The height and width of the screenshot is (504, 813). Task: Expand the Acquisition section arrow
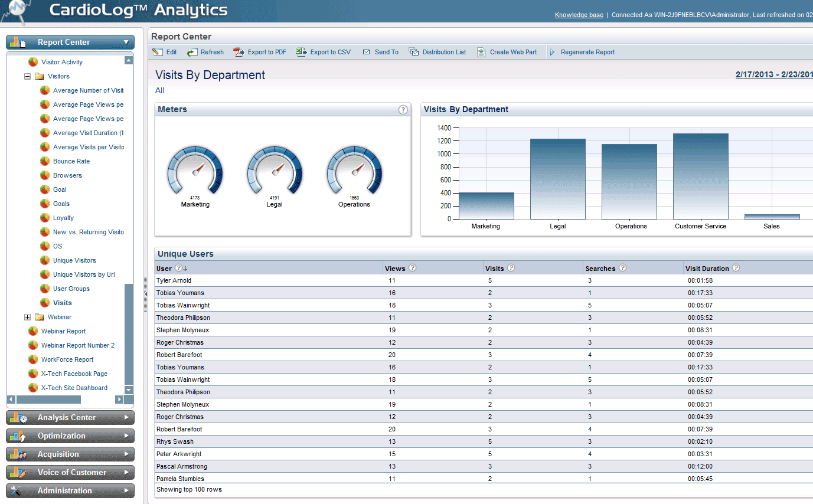tap(126, 454)
